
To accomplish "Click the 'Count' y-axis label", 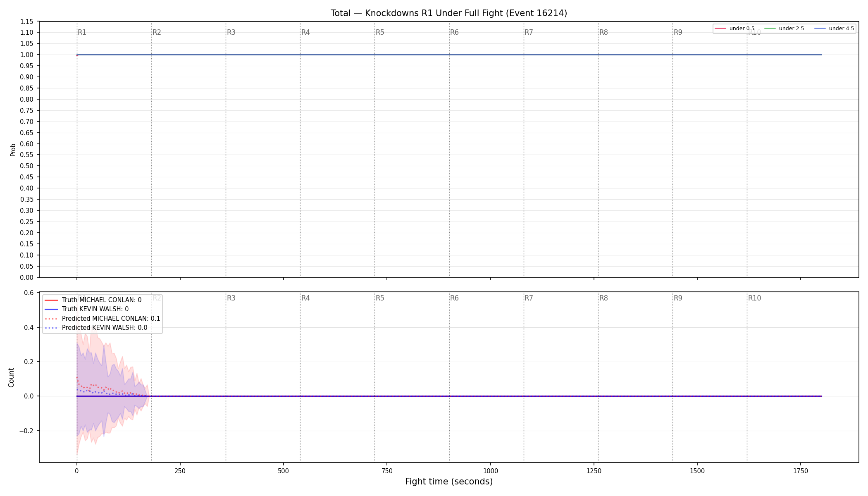I will point(11,377).
